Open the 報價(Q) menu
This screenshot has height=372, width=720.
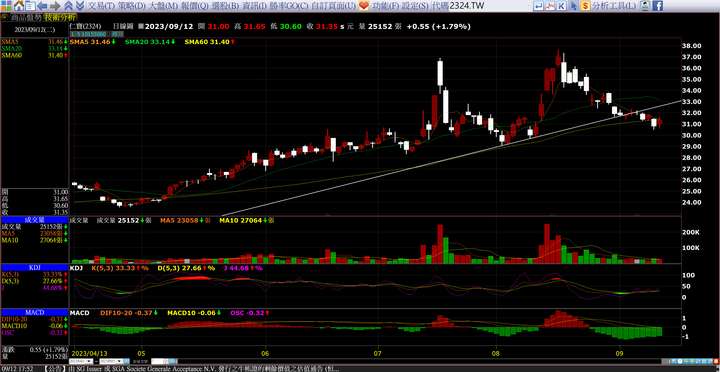click(195, 6)
